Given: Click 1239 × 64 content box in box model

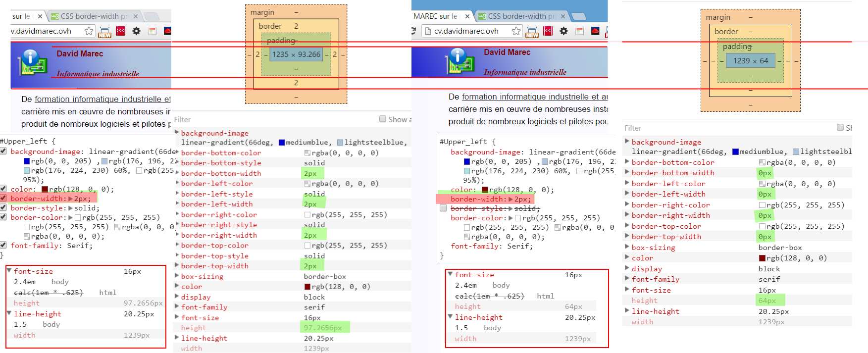Looking at the screenshot, I should coord(750,61).
